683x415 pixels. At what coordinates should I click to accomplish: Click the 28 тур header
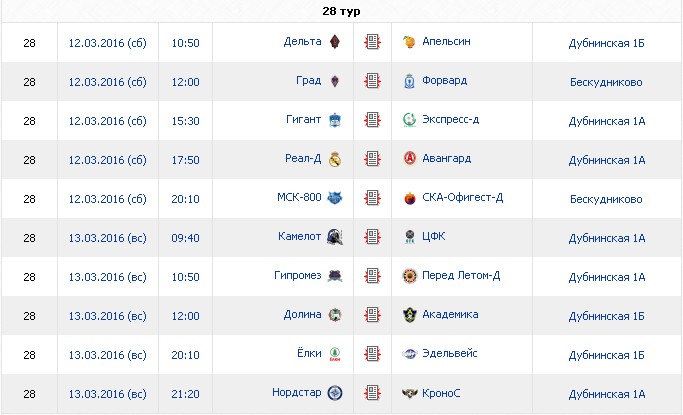click(341, 11)
